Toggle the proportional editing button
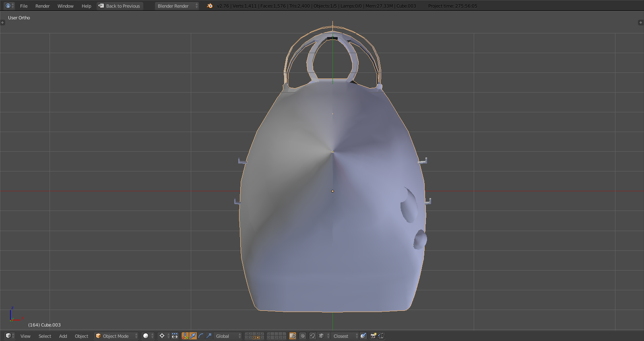This screenshot has width=644, height=341. (x=303, y=336)
